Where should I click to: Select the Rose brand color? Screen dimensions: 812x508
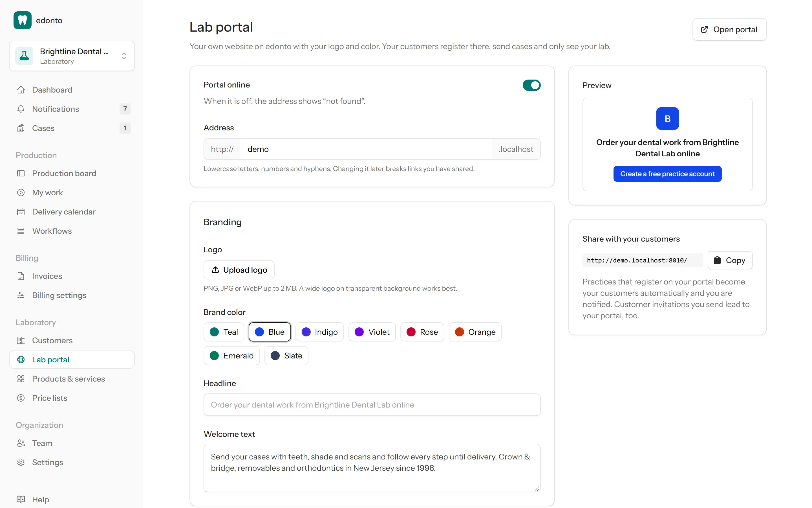[x=422, y=332]
